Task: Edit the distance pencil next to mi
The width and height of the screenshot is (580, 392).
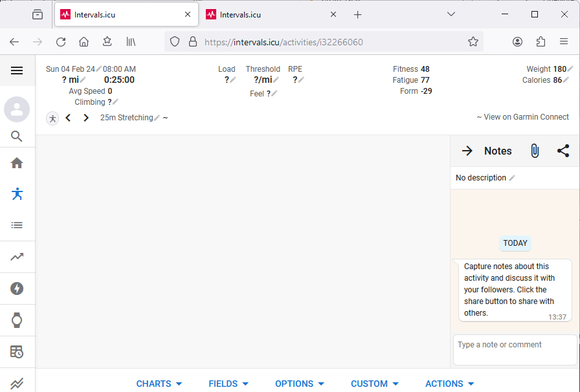Action: pyautogui.click(x=83, y=80)
